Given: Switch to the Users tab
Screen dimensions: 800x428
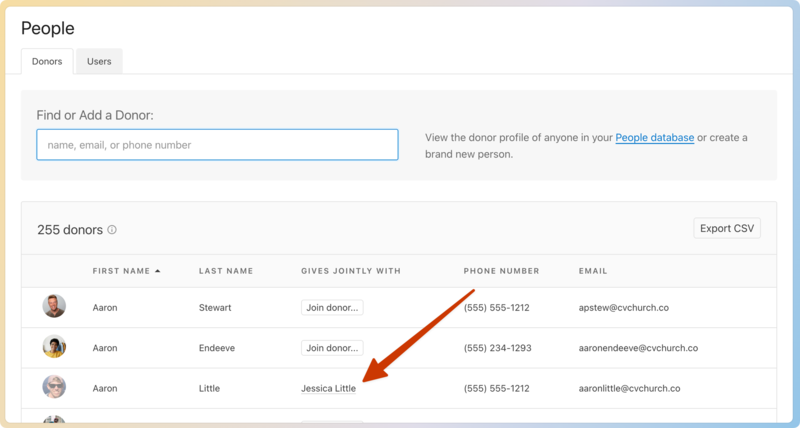Looking at the screenshot, I should pos(99,61).
